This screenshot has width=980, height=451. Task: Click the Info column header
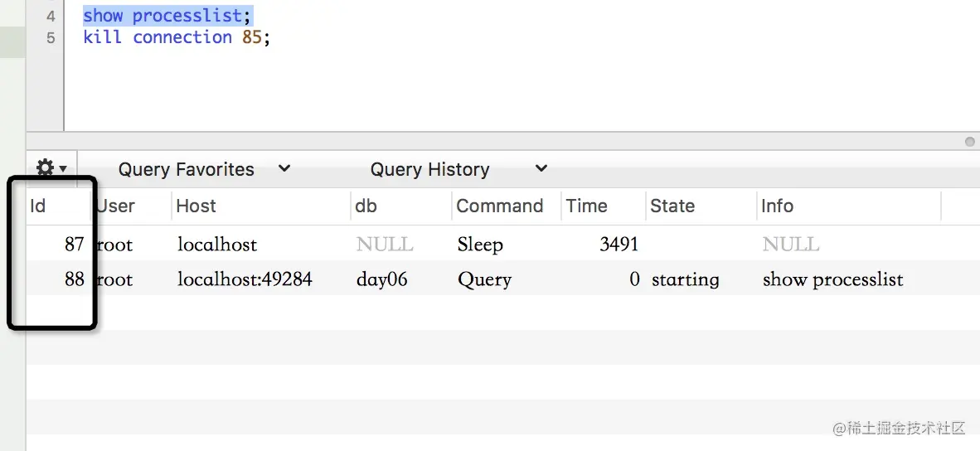(848, 206)
